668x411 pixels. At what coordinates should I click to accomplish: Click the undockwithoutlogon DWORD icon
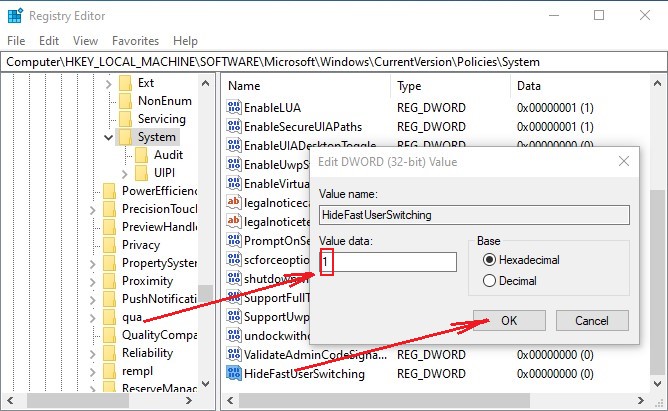233,335
